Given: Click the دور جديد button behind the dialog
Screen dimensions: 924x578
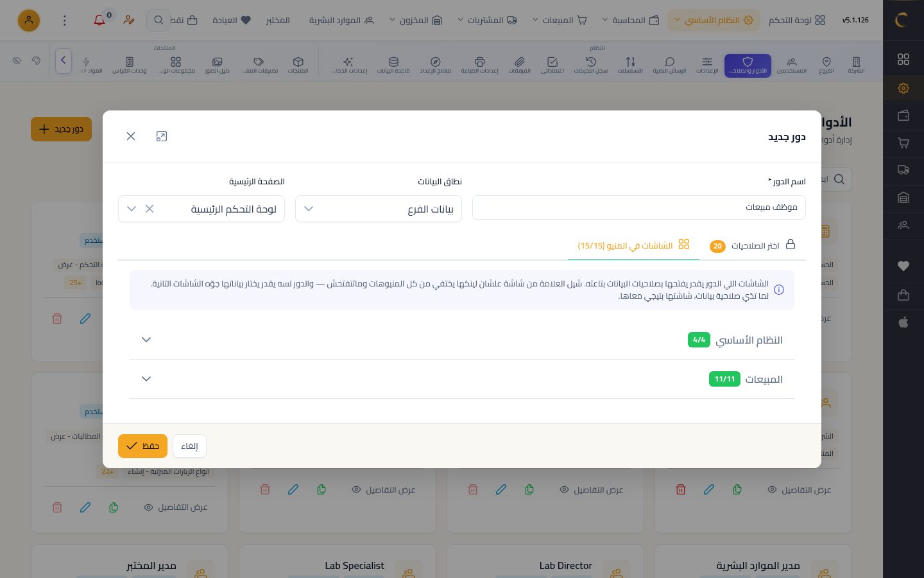Looking at the screenshot, I should pyautogui.click(x=62, y=129).
